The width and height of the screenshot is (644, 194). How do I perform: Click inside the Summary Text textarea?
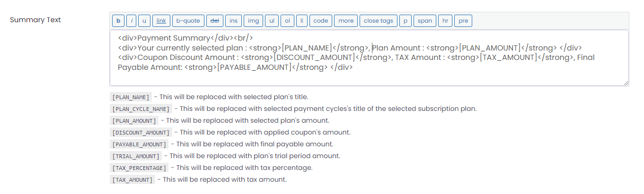tap(369, 58)
